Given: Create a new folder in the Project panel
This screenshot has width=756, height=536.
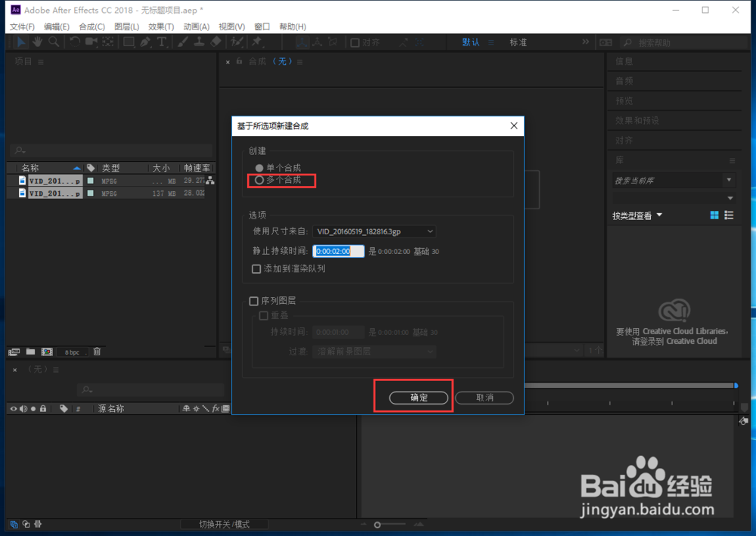Looking at the screenshot, I should point(30,352).
